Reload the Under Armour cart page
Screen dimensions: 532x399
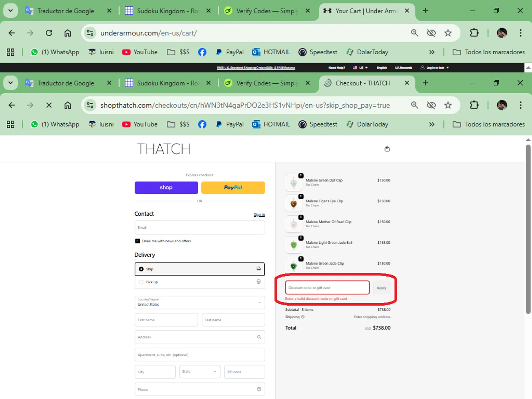click(49, 33)
